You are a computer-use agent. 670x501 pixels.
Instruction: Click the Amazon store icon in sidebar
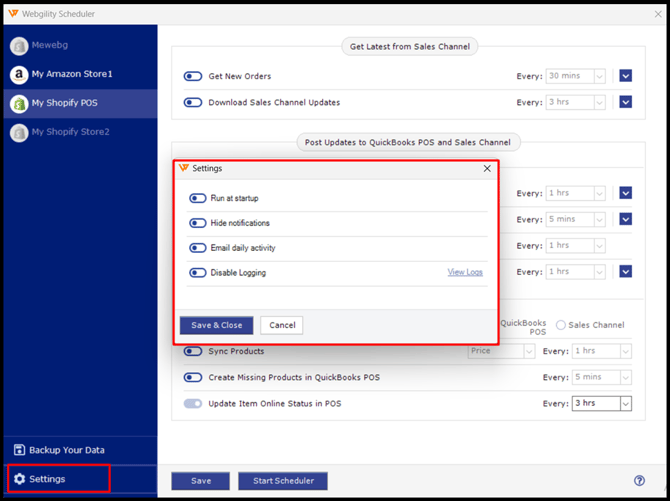point(19,74)
